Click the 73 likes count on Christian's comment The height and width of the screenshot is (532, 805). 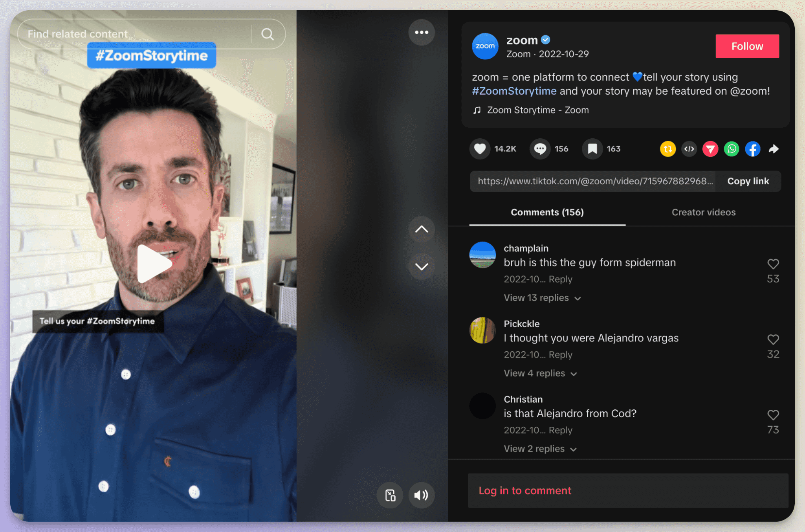coord(773,429)
